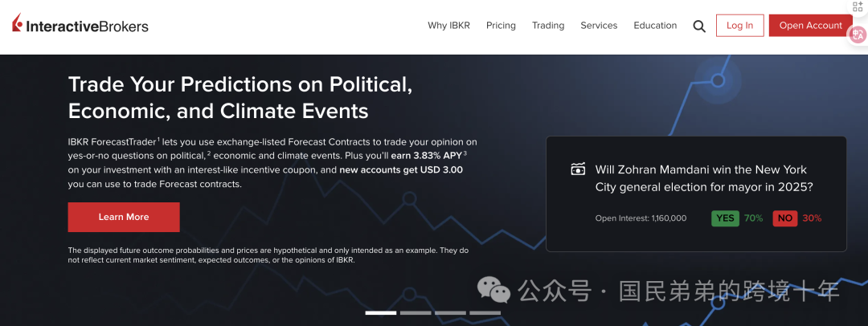Open the Why IBKR menu
This screenshot has height=326, width=868.
point(448,26)
